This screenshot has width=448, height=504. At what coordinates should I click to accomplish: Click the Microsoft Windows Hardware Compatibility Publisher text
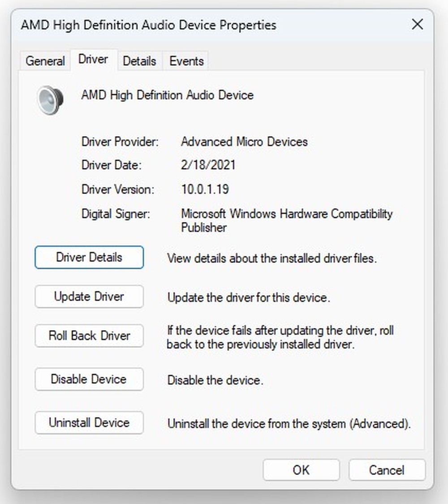287,220
